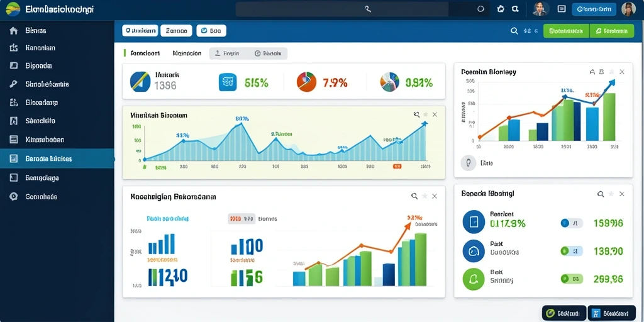The image size is (644, 322).
Task: Click the green bell circle icon in lower-right panel
Action: pyautogui.click(x=474, y=279)
